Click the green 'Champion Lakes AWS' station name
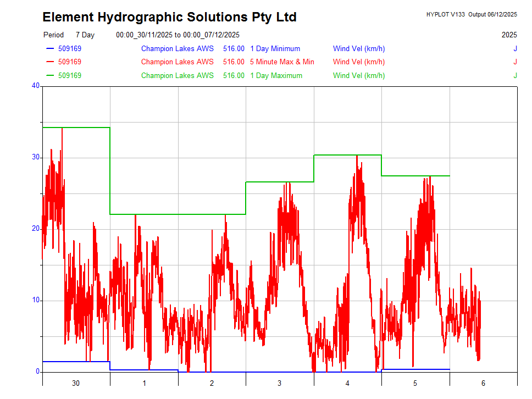 point(177,76)
